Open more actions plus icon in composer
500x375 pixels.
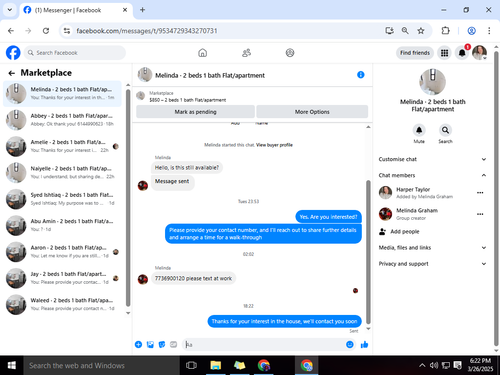click(x=138, y=344)
